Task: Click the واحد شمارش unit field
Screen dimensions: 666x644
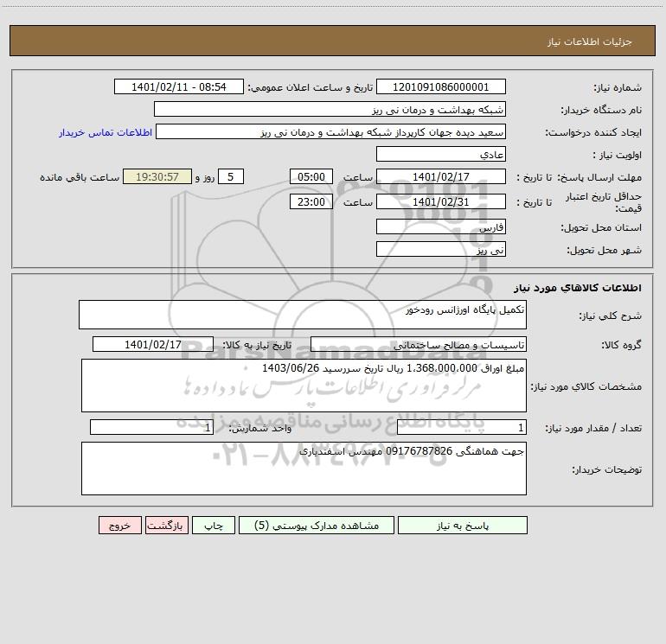Action: (151, 427)
